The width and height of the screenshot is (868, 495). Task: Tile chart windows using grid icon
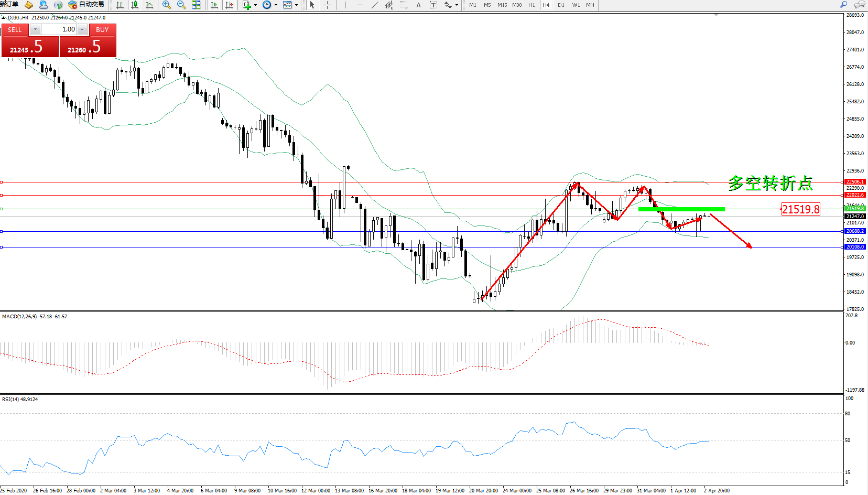coord(196,5)
